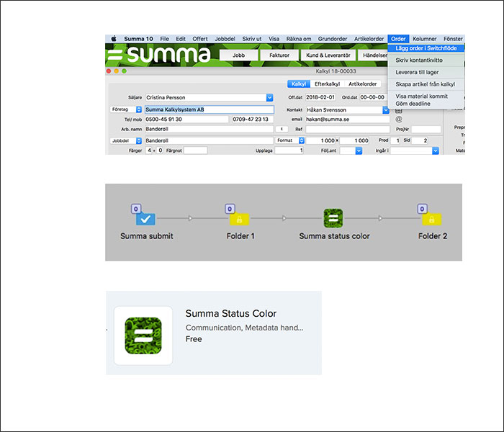504x432 pixels.
Task: Open the Summa 10 menu
Action: point(138,39)
